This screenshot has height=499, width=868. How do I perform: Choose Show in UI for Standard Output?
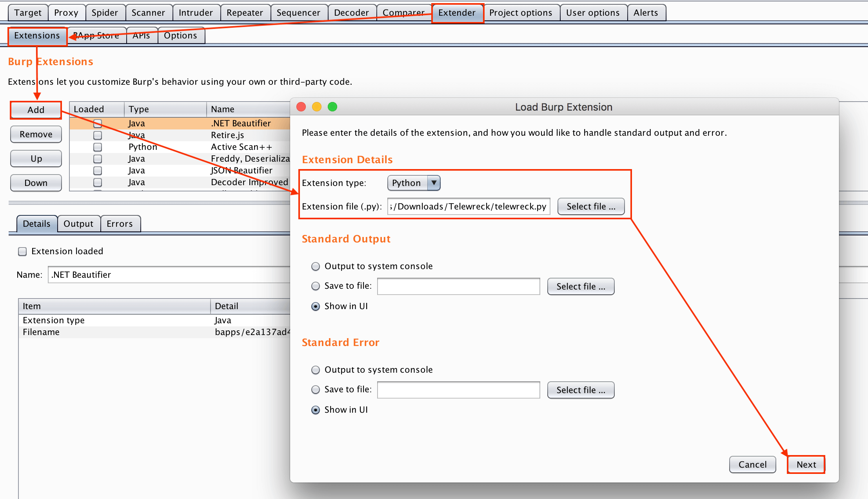click(316, 306)
